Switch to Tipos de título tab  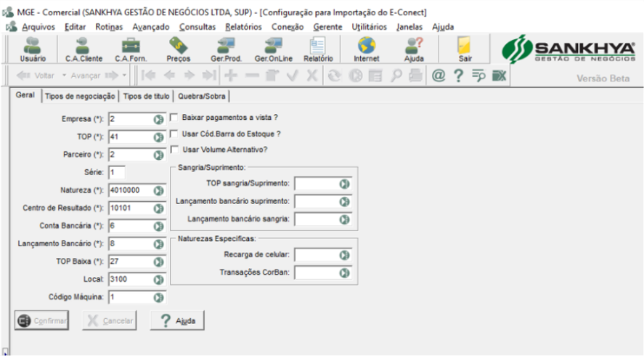click(146, 96)
